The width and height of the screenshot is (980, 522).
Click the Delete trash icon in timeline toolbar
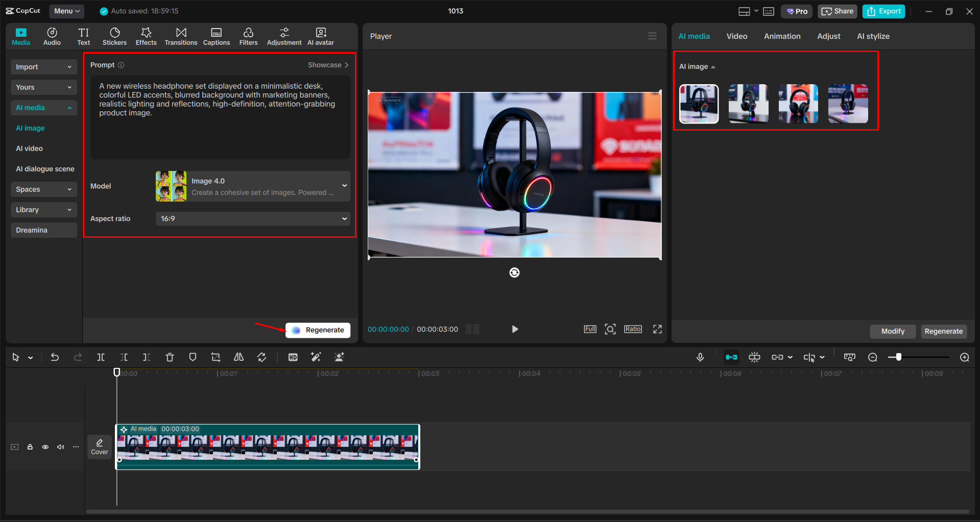pyautogui.click(x=170, y=357)
